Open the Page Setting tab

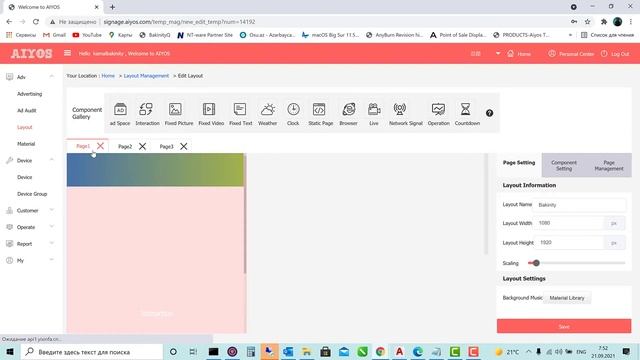(519, 162)
